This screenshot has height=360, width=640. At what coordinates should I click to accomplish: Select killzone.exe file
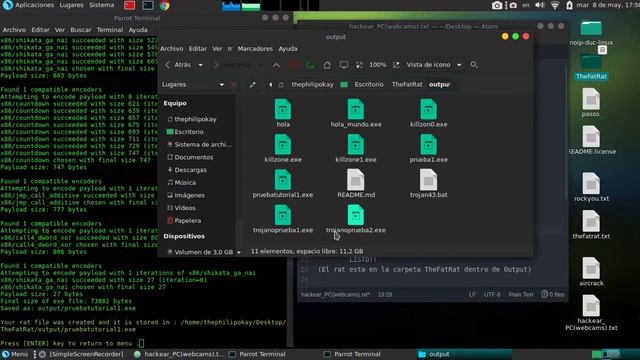click(283, 149)
